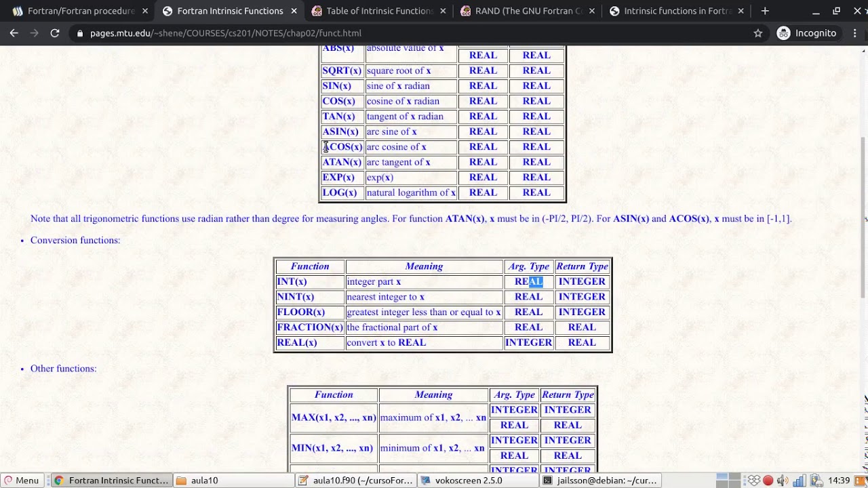Viewport: 868px width, 488px height.
Task: Switch to the aula10.f90 editor taskbar item
Action: 356,481
